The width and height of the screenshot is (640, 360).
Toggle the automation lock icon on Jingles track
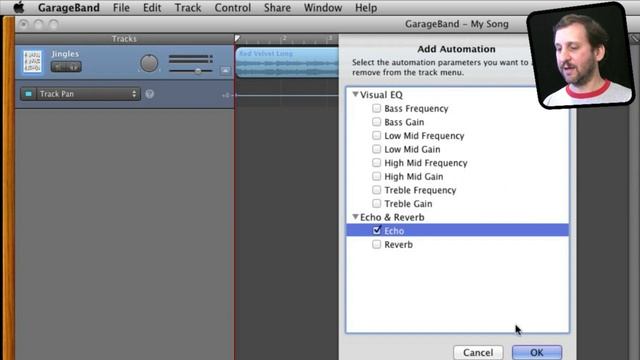click(x=225, y=70)
